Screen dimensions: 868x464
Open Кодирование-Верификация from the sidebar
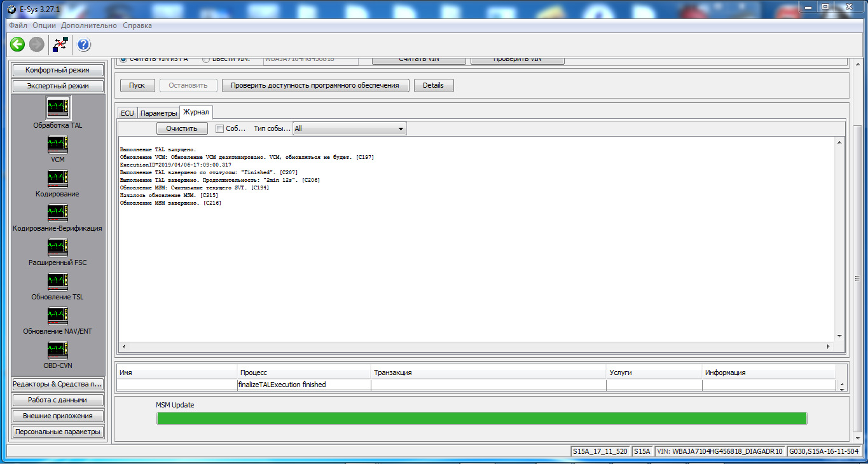tap(57, 214)
